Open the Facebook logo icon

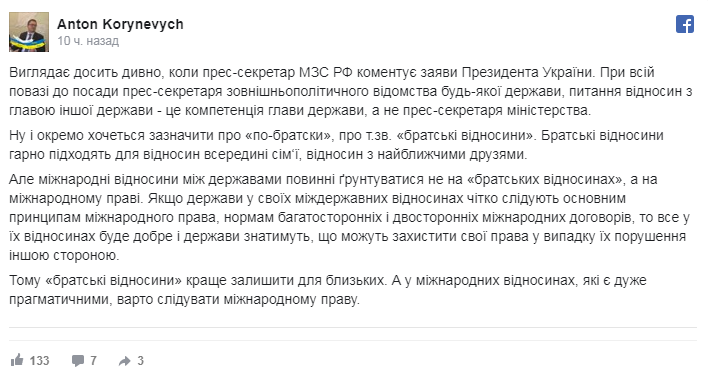[x=685, y=24]
